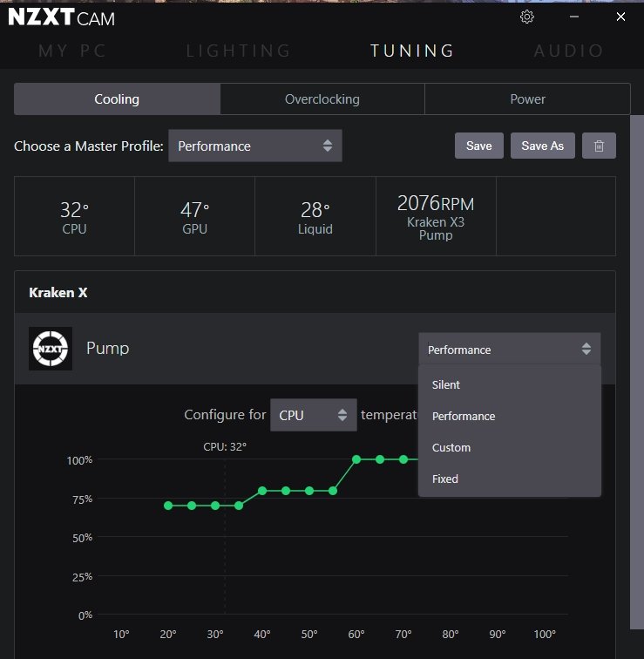Minimize the NZXT CAM window
Viewport: 644px width, 659px height.
tap(574, 17)
